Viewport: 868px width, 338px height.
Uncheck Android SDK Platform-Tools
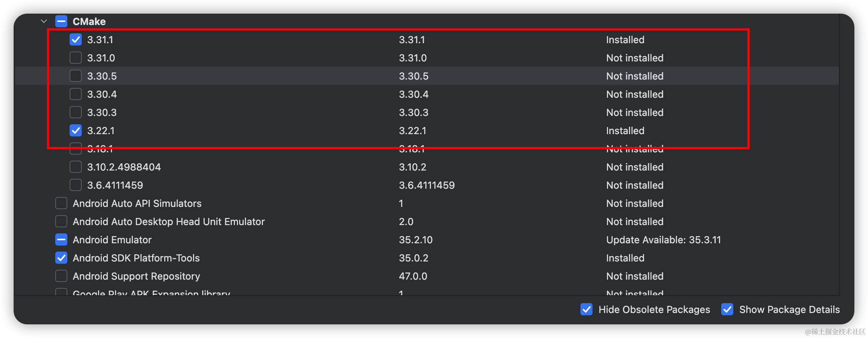61,258
